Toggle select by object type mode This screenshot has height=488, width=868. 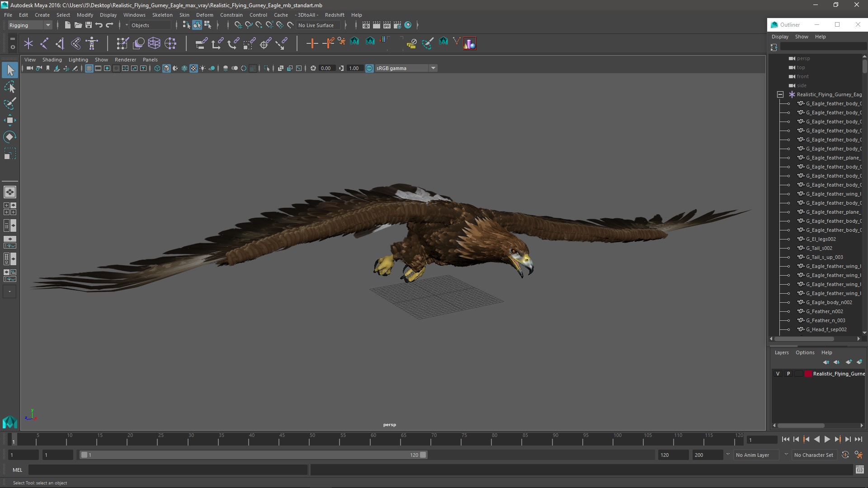[x=197, y=25]
